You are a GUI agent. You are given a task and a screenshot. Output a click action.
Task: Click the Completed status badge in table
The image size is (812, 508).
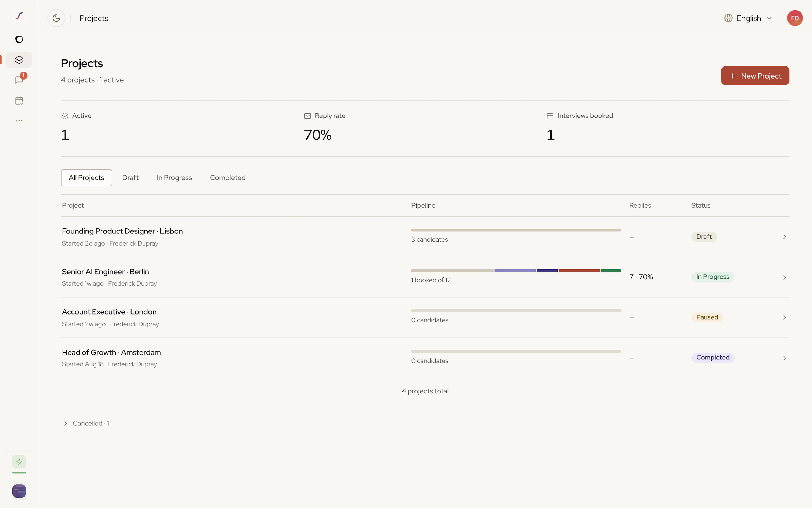coord(713,358)
